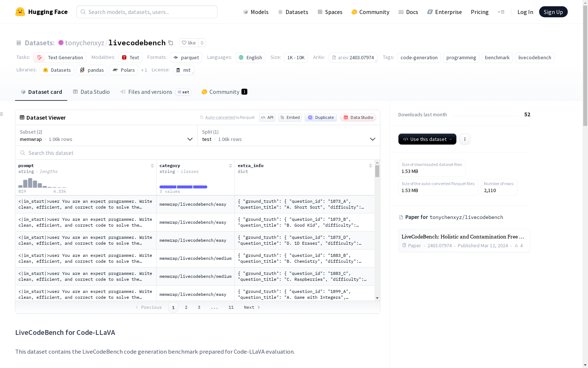Click the Sign Up button
Screen dimensions: 588x368
click(x=553, y=12)
